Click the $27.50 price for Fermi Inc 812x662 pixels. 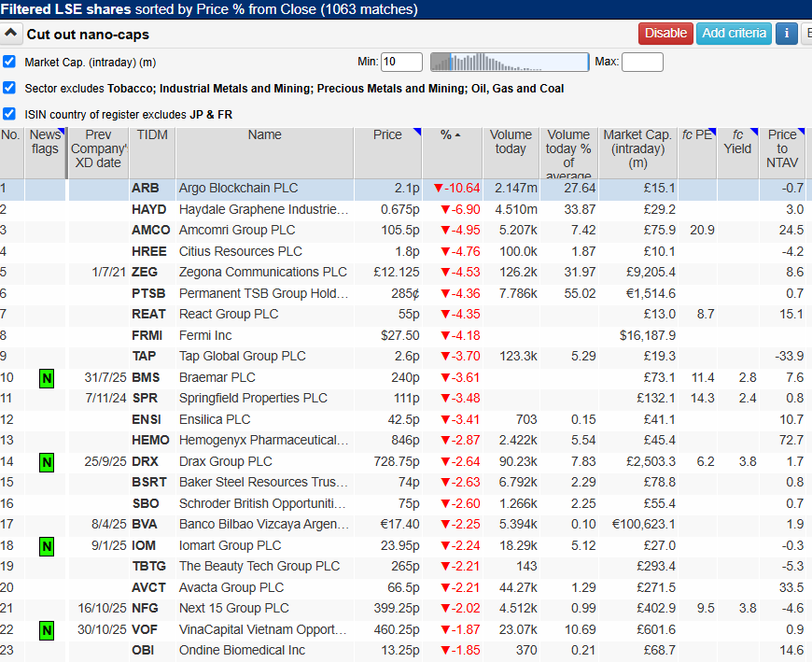[x=399, y=335]
